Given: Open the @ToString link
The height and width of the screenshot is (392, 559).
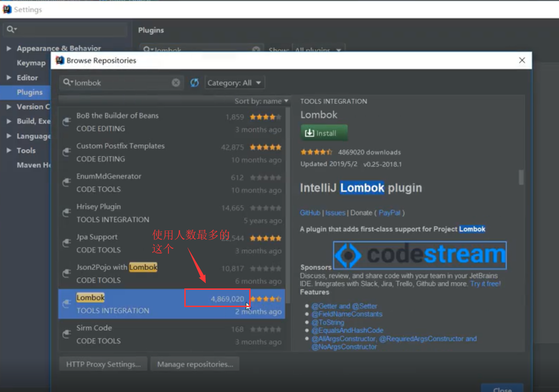Looking at the screenshot, I should point(328,322).
